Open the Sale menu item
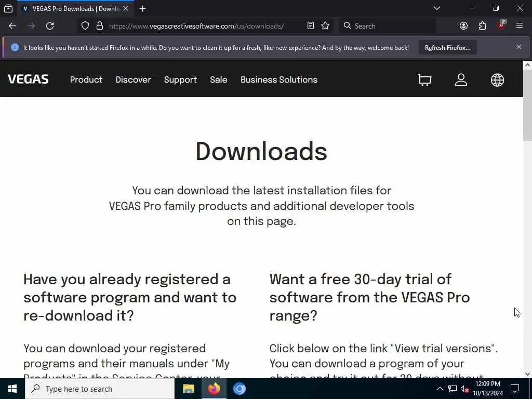The width and height of the screenshot is (532, 399). tap(219, 79)
